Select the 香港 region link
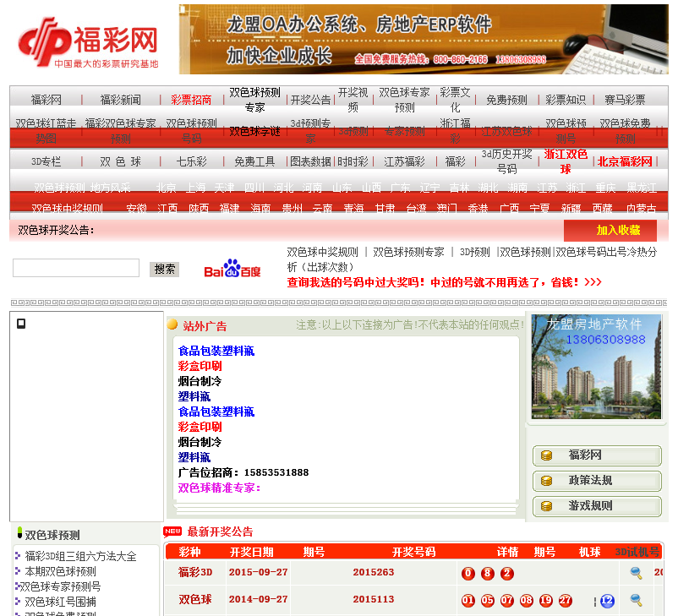This screenshot has height=616, width=678. [478, 209]
